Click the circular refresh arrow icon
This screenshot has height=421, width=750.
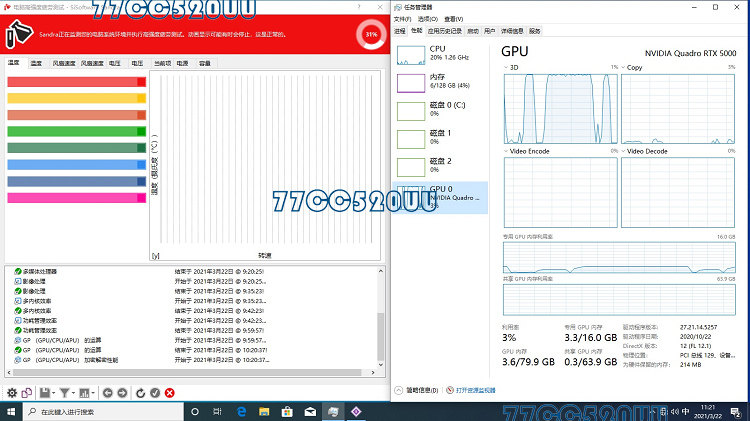[140, 393]
